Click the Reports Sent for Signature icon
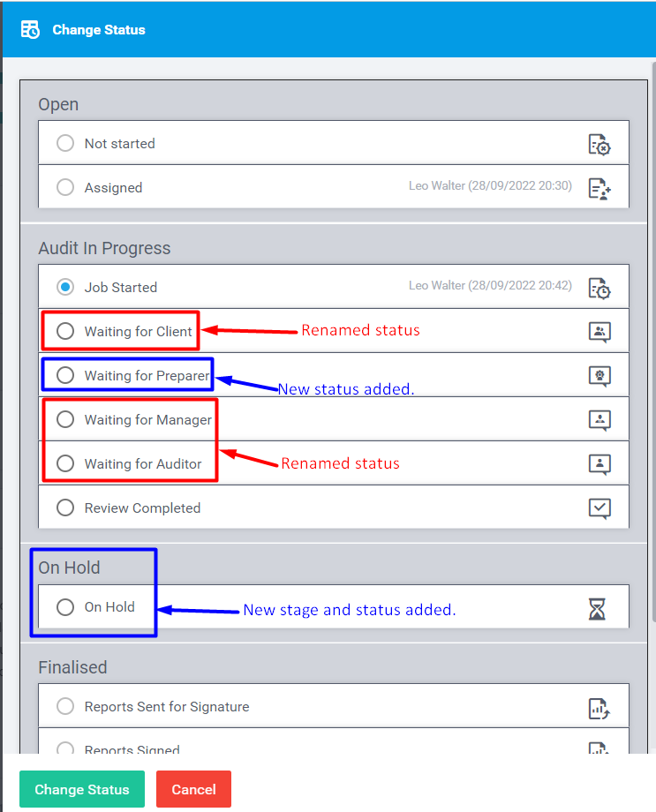Image resolution: width=656 pixels, height=812 pixels. [599, 709]
